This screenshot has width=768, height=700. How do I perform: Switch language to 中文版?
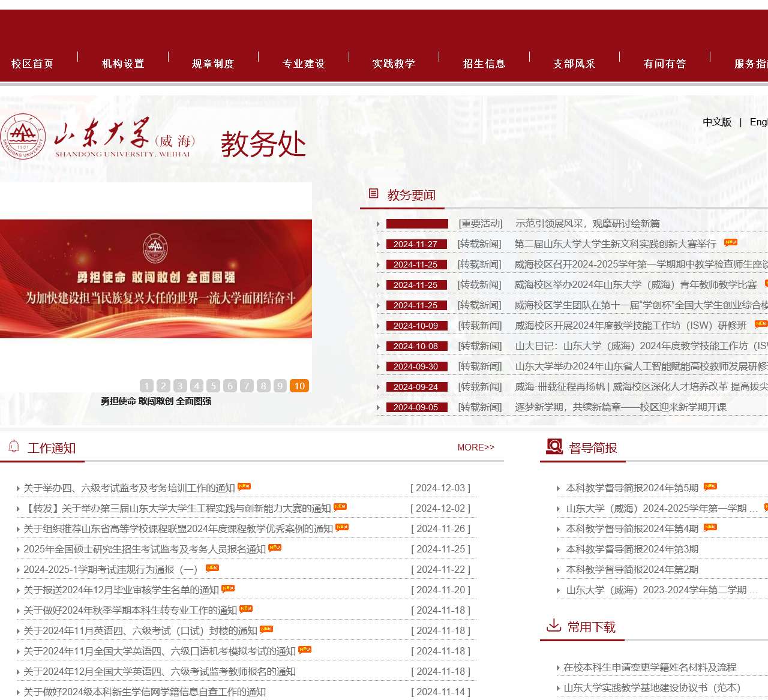(717, 122)
